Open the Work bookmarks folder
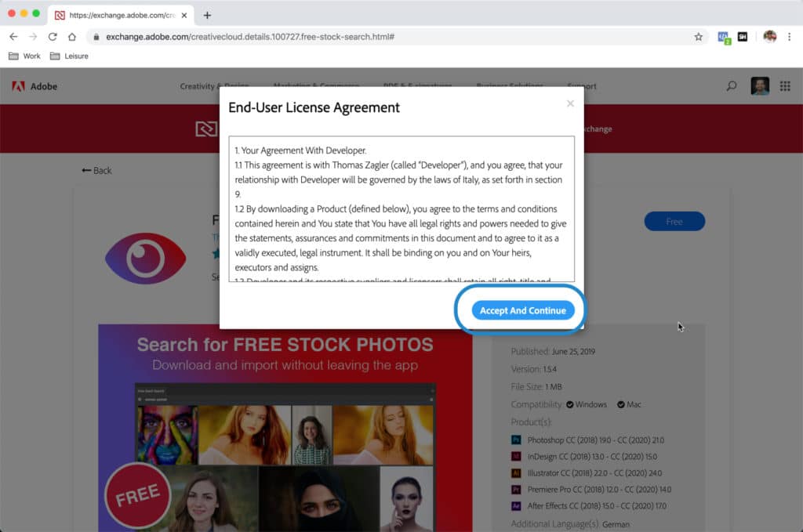 click(x=25, y=56)
